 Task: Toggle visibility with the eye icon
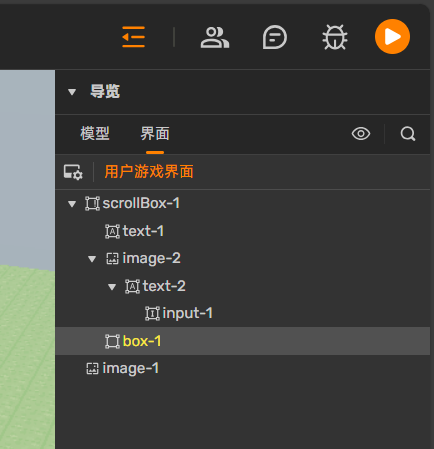[361, 134]
